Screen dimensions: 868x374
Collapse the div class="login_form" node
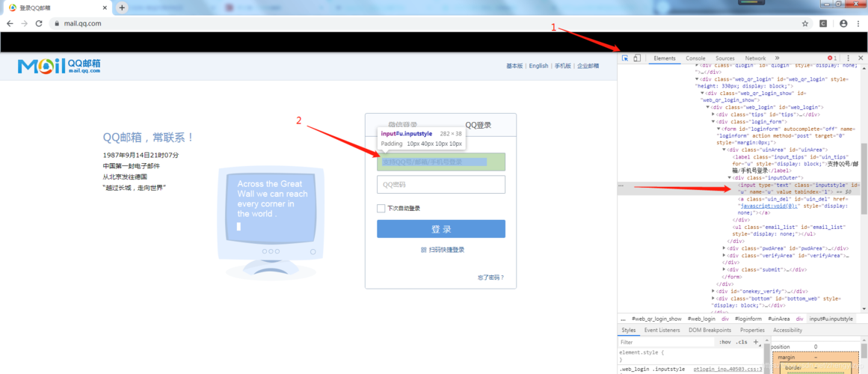pos(713,121)
